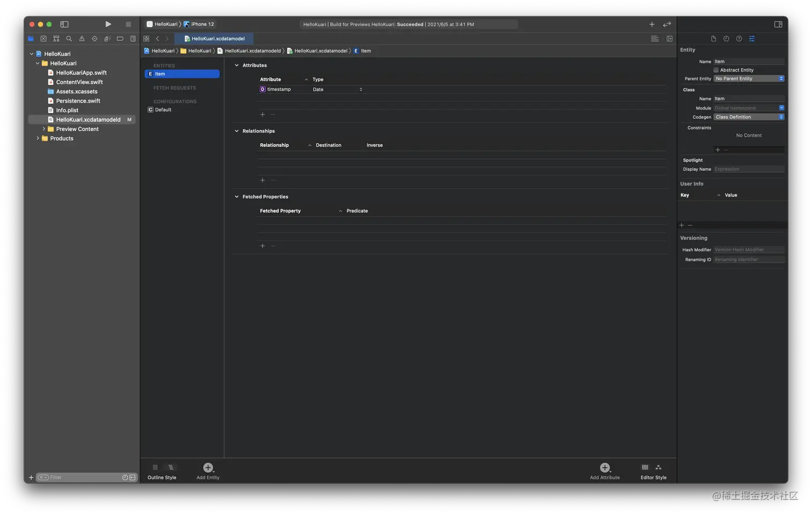This screenshot has height=515, width=812.
Task: Toggle hierarchical Outline Style
Action: (171, 467)
